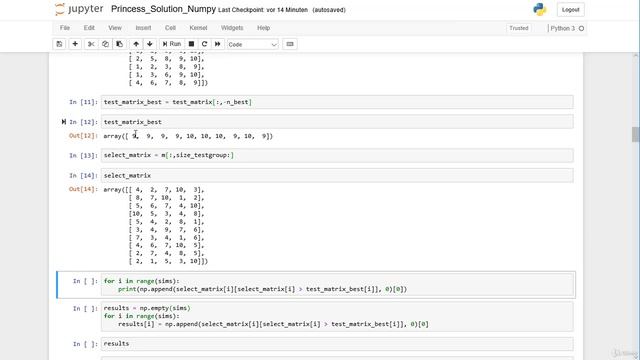Click the Python 3 kernel name
This screenshot has width=640, height=360.
coord(562,28)
